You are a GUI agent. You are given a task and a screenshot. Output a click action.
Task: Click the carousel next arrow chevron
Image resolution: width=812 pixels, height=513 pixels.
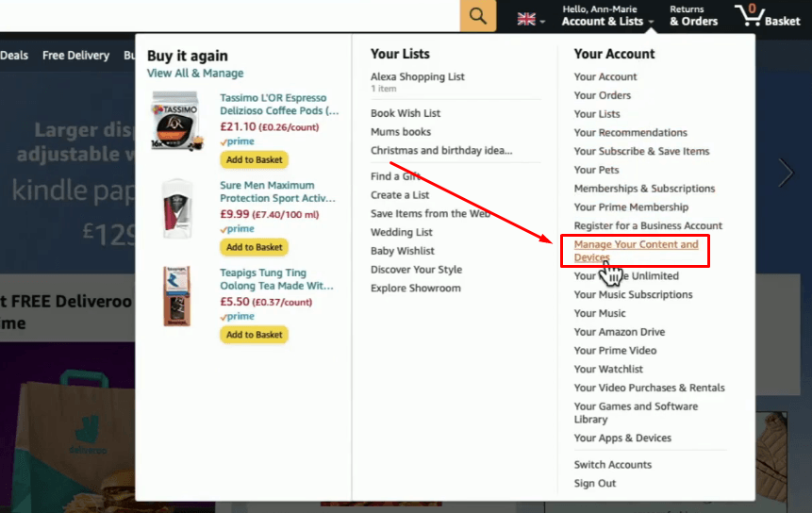[786, 173]
